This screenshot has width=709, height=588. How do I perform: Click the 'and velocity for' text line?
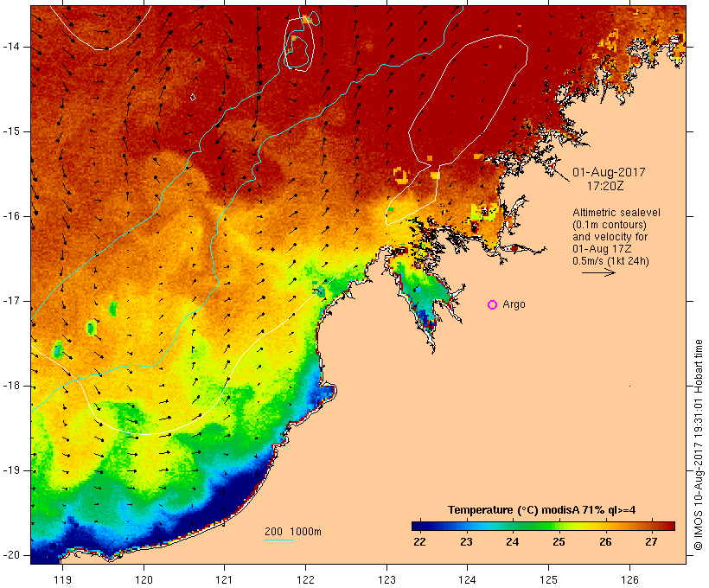pos(610,237)
